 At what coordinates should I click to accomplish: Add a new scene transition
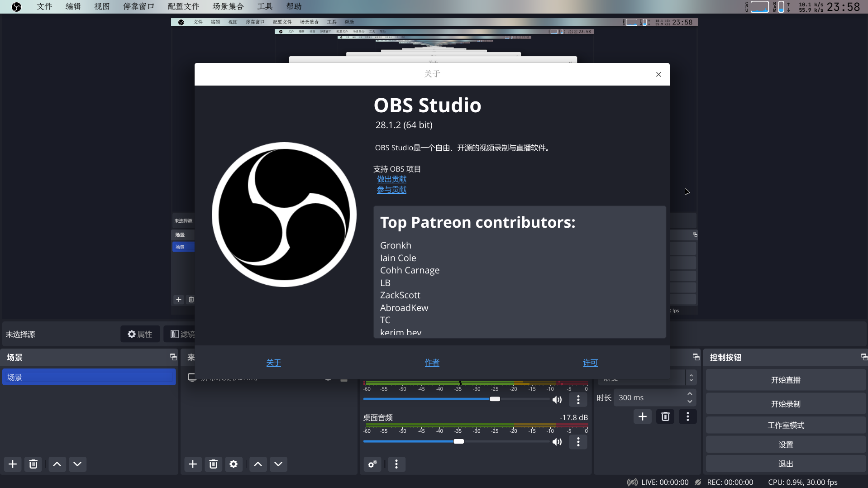click(x=642, y=416)
